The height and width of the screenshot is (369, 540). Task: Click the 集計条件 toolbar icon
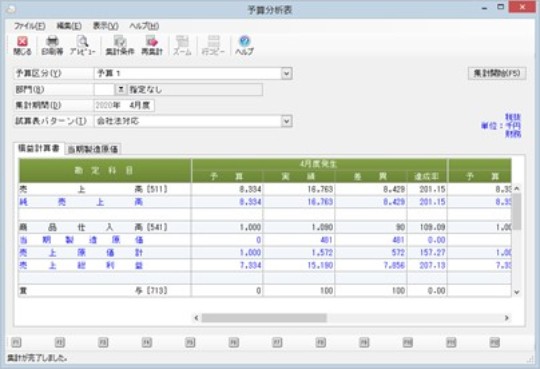(120, 46)
